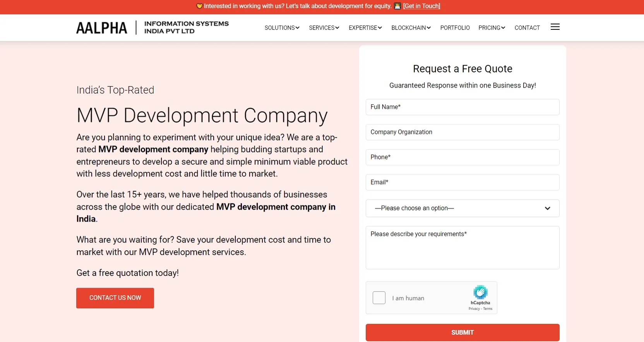The width and height of the screenshot is (644, 342).
Task: Open the hamburger menu icon
Action: point(555,27)
